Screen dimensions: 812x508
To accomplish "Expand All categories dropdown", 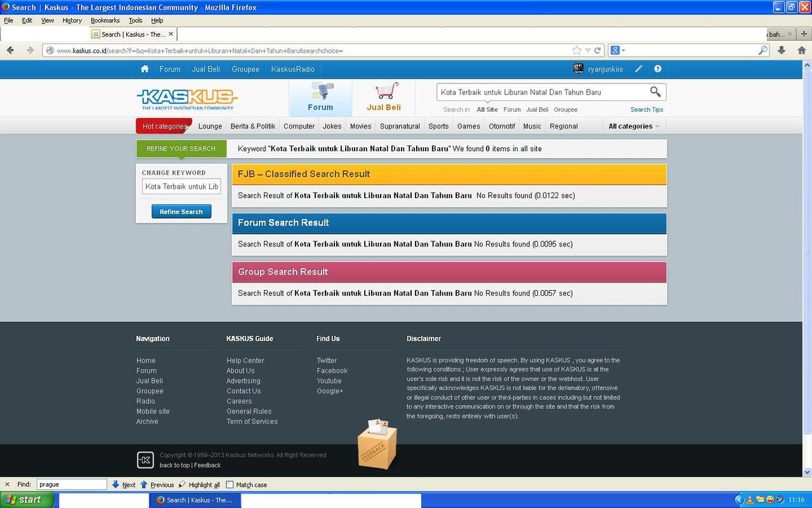I will tap(634, 126).
